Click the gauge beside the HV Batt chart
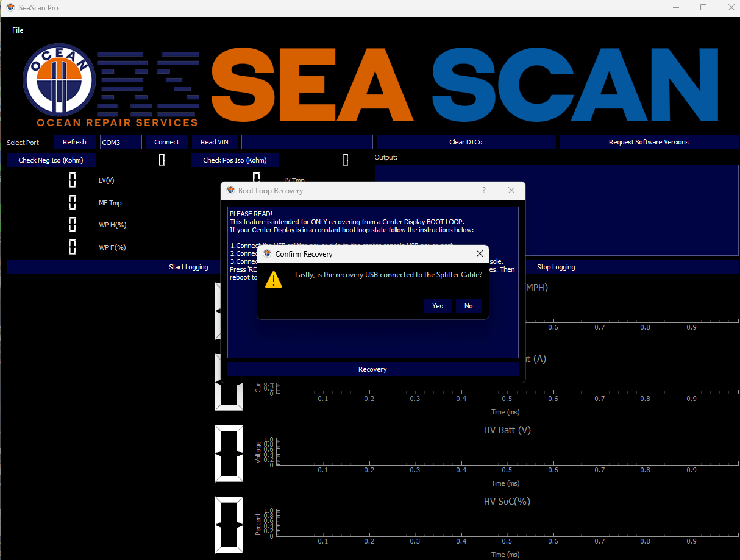 tap(229, 453)
